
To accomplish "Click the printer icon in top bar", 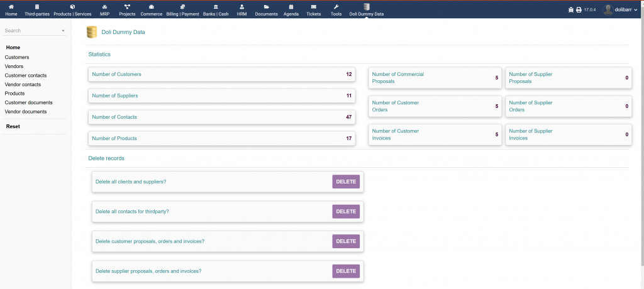I will 579,9.
